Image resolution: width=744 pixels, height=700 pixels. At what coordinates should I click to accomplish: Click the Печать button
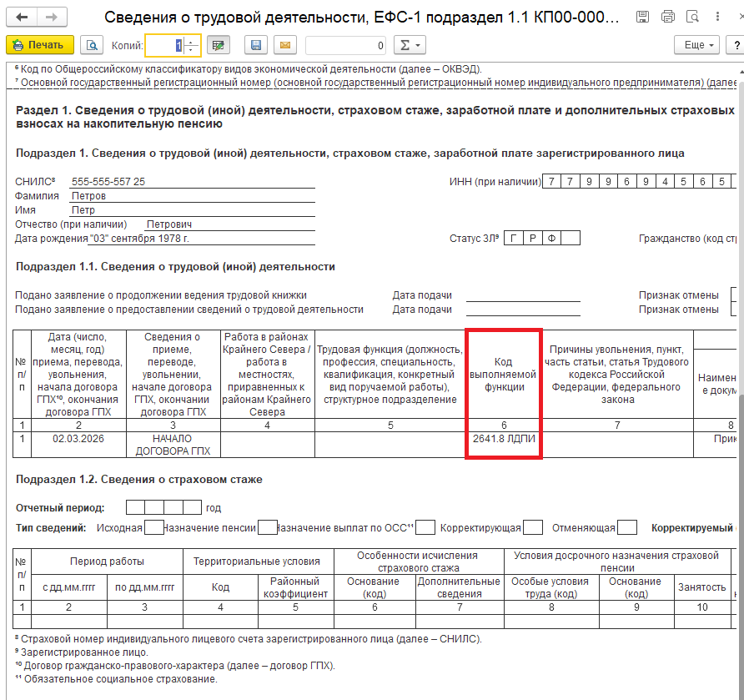(40, 45)
